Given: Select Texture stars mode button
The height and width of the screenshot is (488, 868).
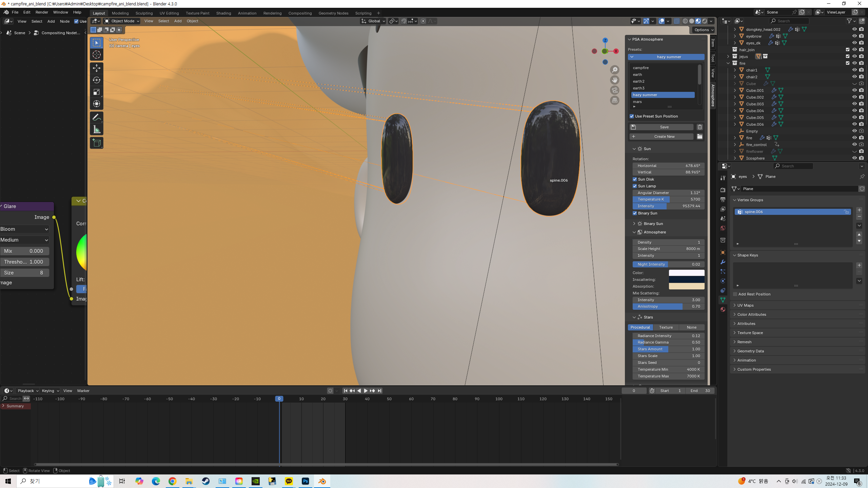Looking at the screenshot, I should click(x=666, y=327).
